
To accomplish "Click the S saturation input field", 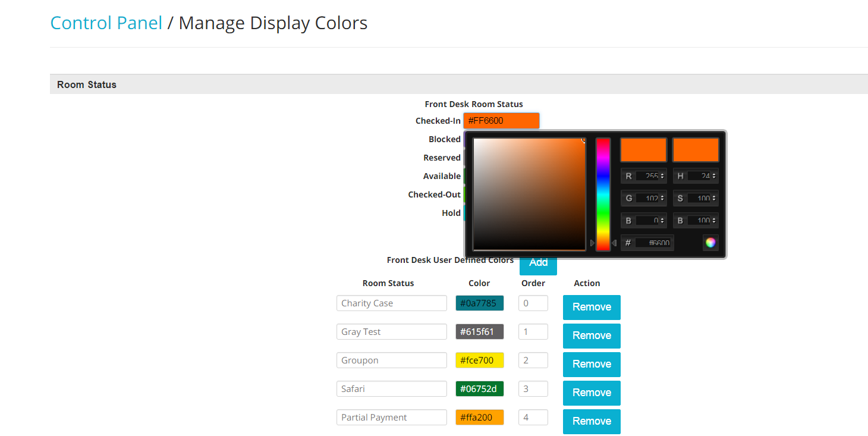I will [699, 198].
